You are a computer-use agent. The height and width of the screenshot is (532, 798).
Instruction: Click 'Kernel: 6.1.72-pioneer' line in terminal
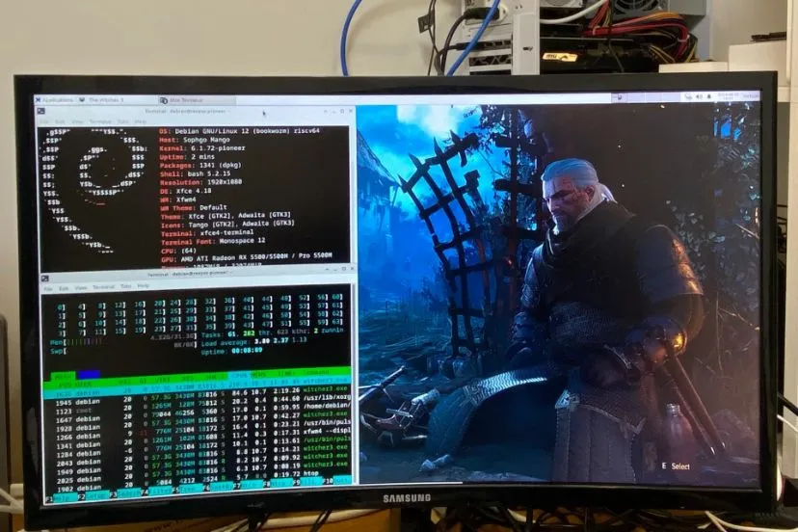coord(202,148)
